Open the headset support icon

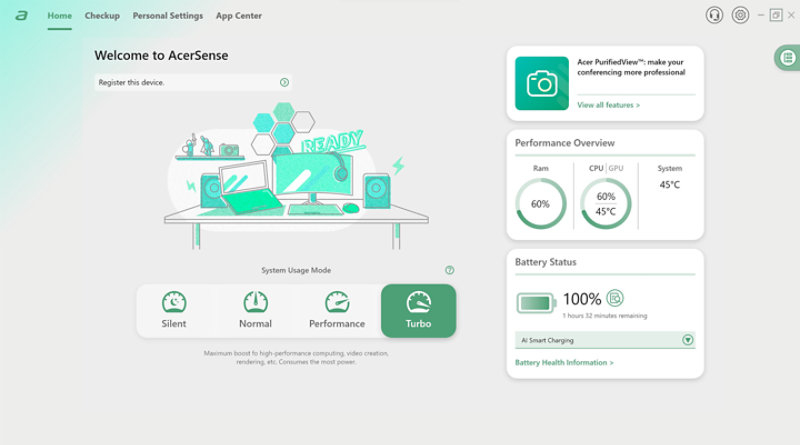pyautogui.click(x=714, y=15)
